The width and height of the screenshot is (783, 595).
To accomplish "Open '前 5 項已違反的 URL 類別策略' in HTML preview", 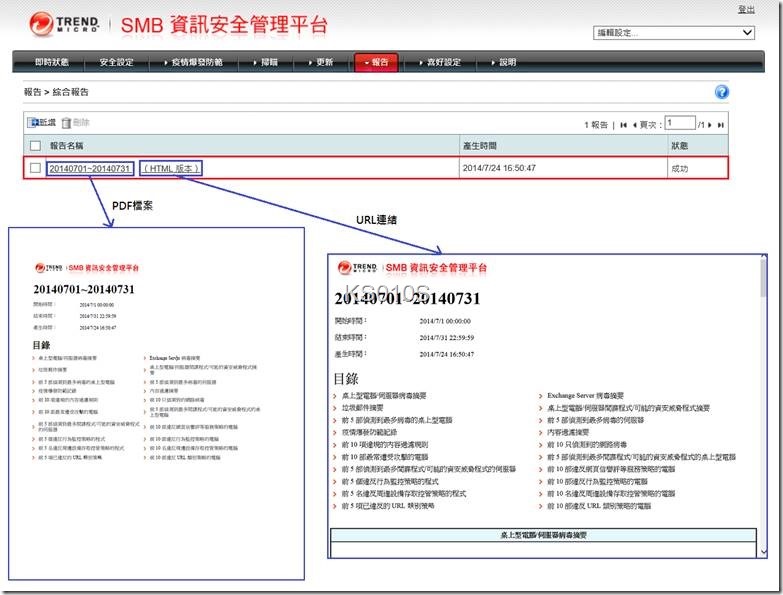I will click(388, 506).
